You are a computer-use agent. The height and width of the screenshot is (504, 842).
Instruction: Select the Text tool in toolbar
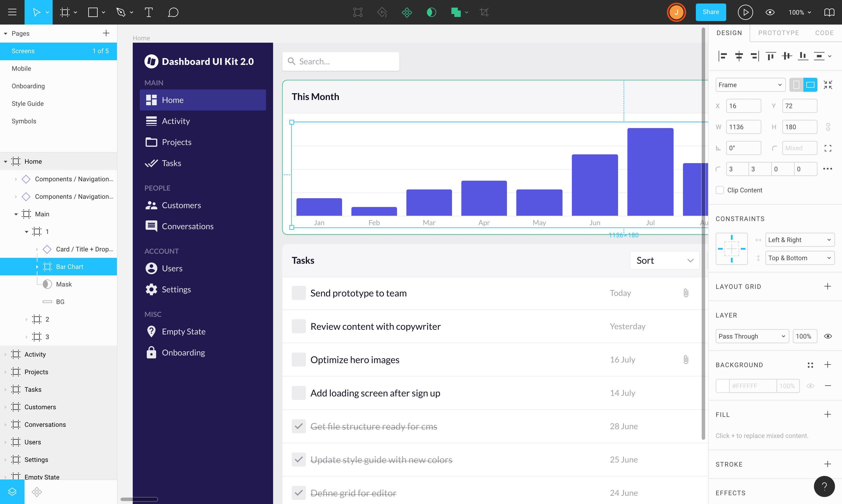[x=148, y=12]
